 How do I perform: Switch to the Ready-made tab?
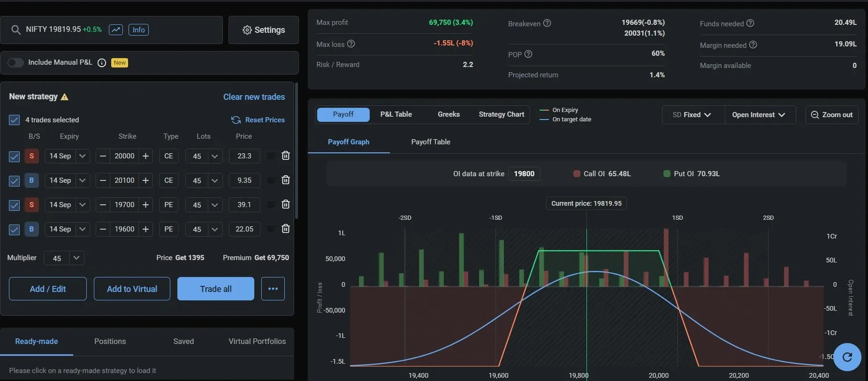click(x=37, y=341)
